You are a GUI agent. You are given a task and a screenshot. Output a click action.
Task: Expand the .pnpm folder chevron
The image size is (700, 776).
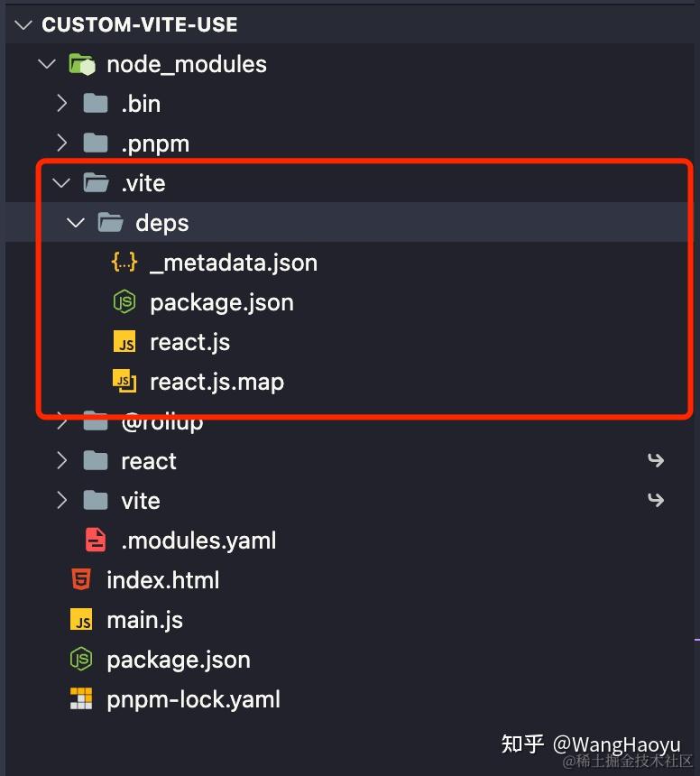62,143
